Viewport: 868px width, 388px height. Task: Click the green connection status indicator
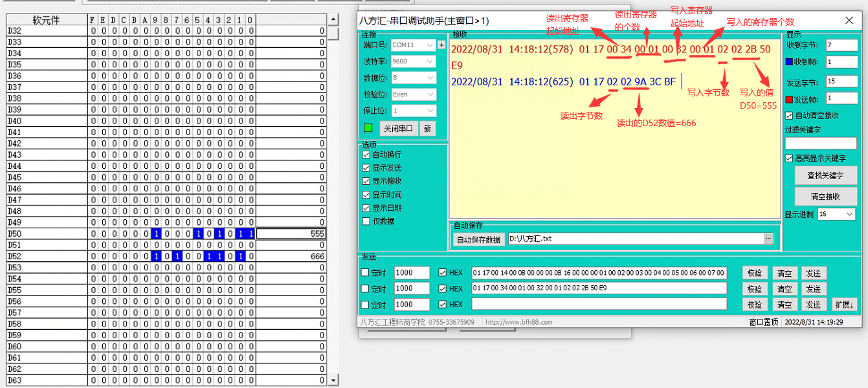pos(368,128)
